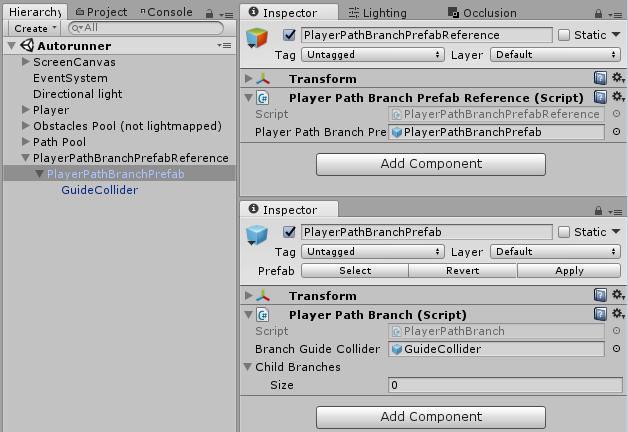
Task: Click the PlayerPathBranchPrefabReference multicolor cube icon
Action: (x=257, y=38)
